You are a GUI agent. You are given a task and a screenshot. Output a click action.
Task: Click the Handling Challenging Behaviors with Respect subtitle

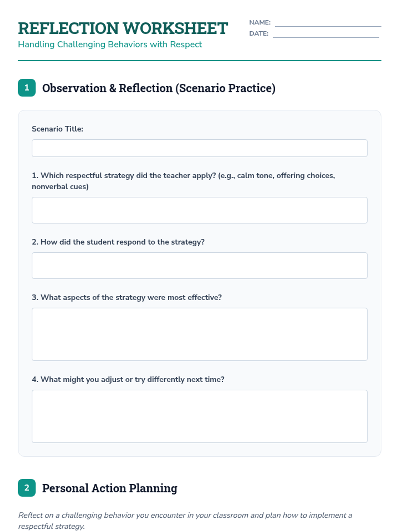coord(110,45)
